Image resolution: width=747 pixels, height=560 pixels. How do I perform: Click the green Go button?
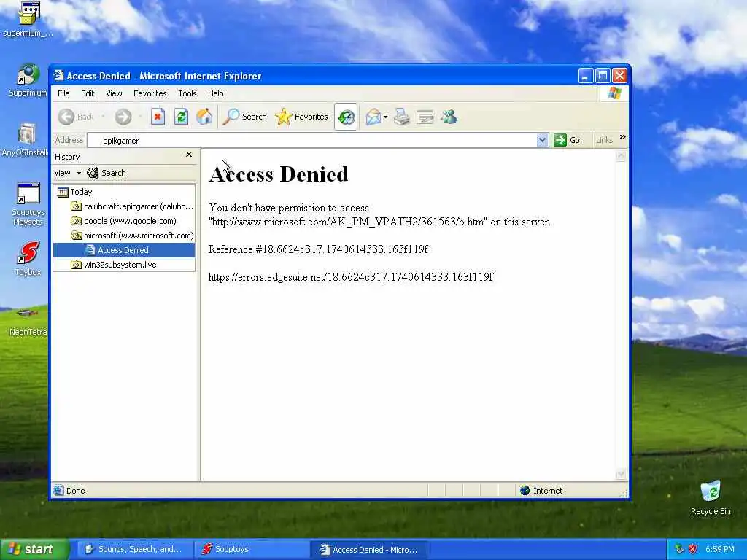coord(567,140)
